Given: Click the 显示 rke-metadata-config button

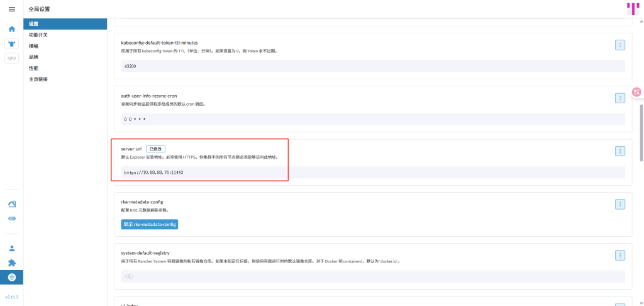Looking at the screenshot, I should point(150,224).
